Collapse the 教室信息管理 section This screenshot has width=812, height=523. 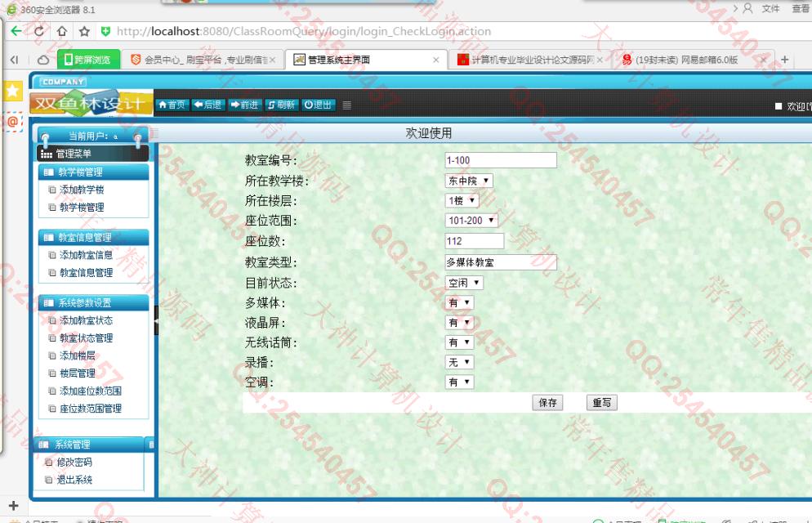tap(93, 237)
